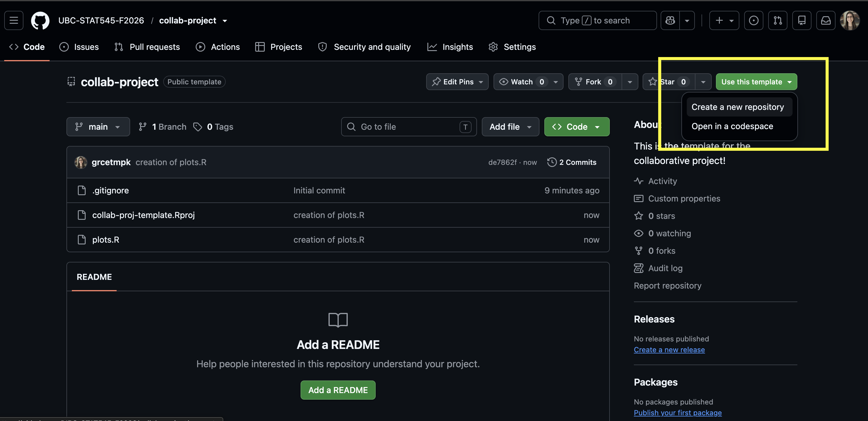The width and height of the screenshot is (868, 421).
Task: Click the Activity pulse icon
Action: pyautogui.click(x=639, y=181)
